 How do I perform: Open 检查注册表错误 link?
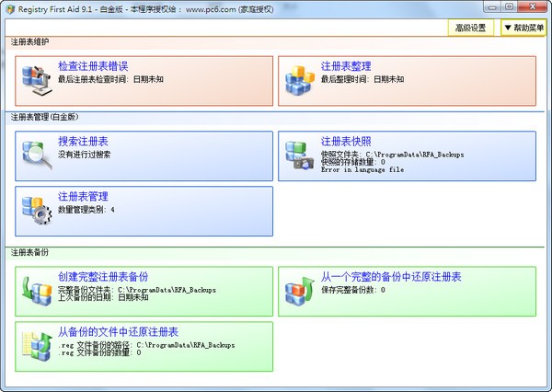tap(93, 66)
